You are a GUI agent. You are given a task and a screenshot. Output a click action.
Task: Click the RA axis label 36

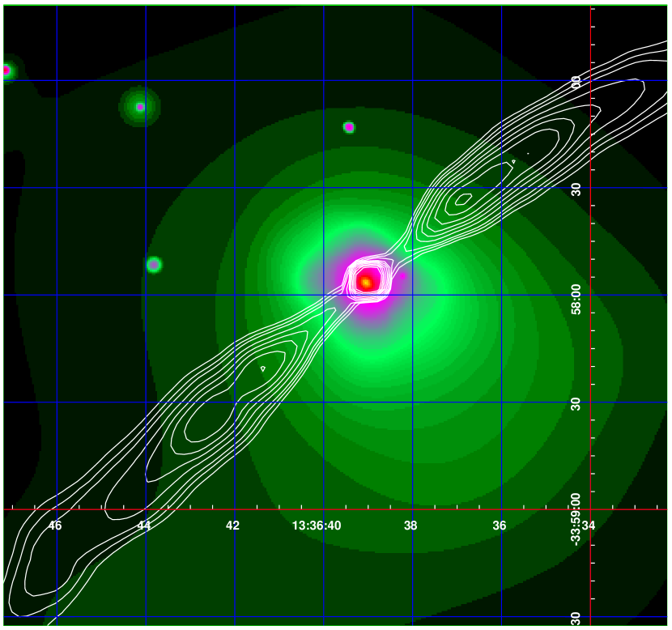[500, 526]
